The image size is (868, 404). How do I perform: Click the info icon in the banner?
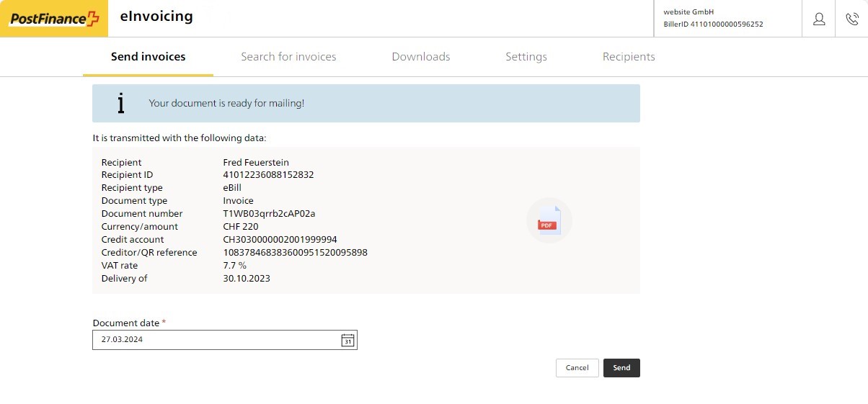coord(121,103)
